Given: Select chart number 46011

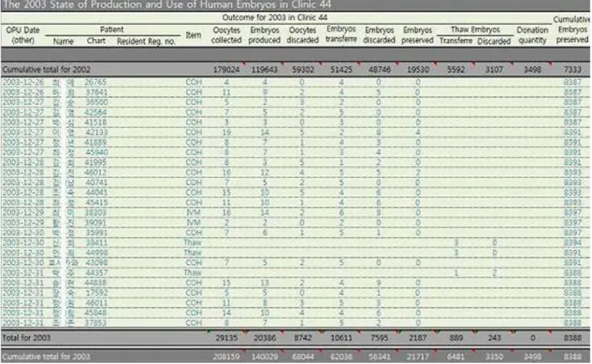Looking at the screenshot, I should click(x=96, y=303).
